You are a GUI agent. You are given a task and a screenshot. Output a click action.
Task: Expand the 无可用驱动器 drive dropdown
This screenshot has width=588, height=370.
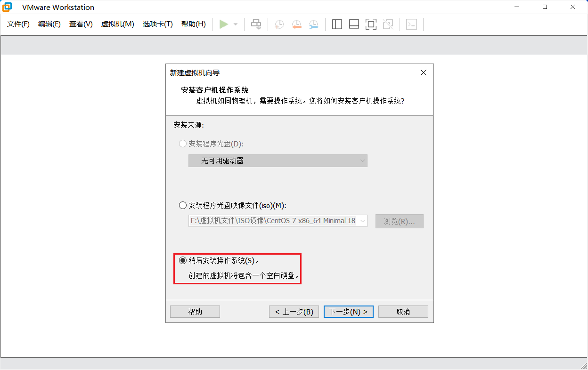(362, 161)
